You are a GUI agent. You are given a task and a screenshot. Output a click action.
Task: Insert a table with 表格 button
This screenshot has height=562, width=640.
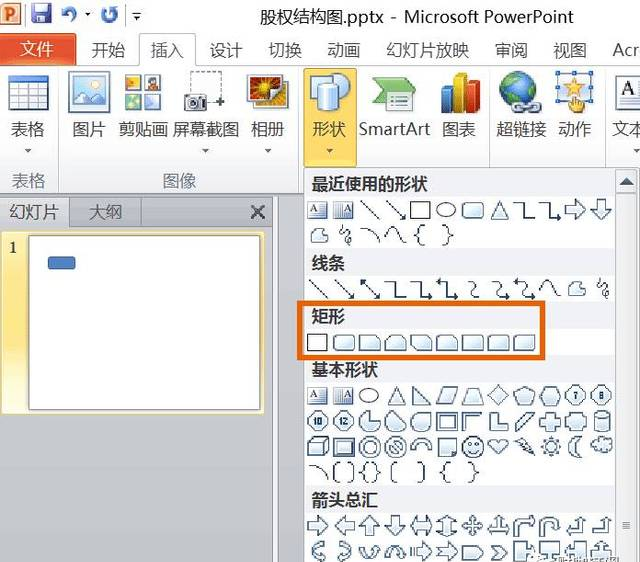click(28, 114)
